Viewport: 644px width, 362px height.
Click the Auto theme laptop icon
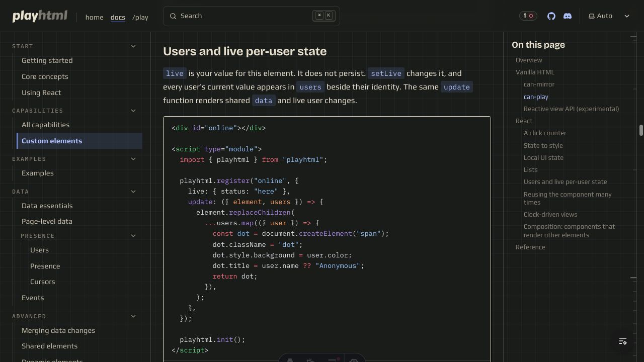(x=592, y=16)
